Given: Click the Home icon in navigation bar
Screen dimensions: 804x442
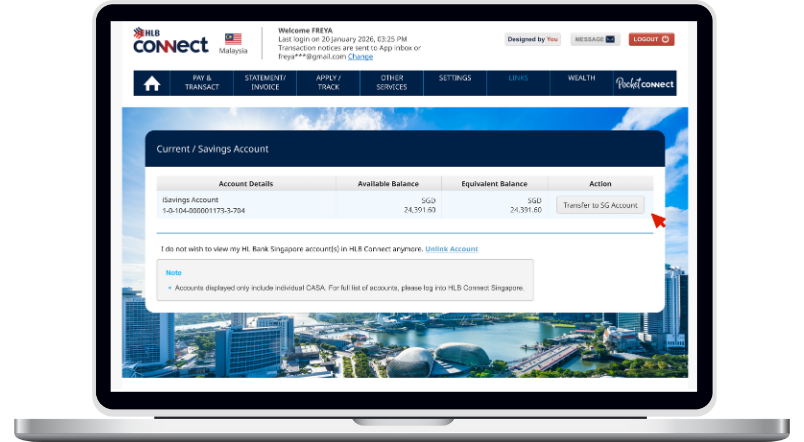Looking at the screenshot, I should coord(152,84).
